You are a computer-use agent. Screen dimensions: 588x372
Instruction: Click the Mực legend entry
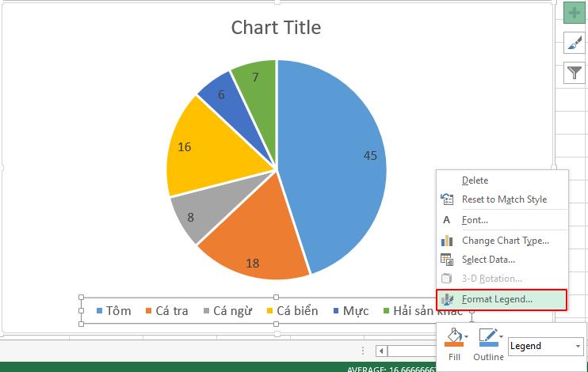coord(351,311)
